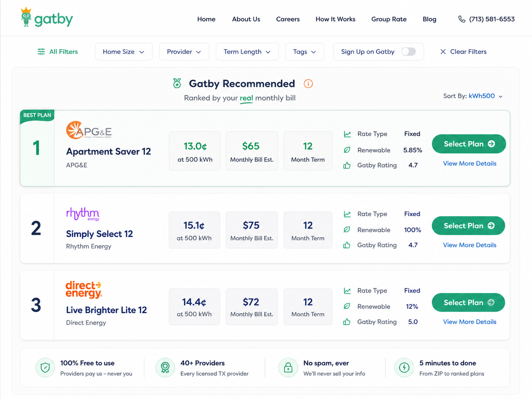Click the Rhythm Energy provider logo
Screen dimensions: 532x399
(83, 214)
